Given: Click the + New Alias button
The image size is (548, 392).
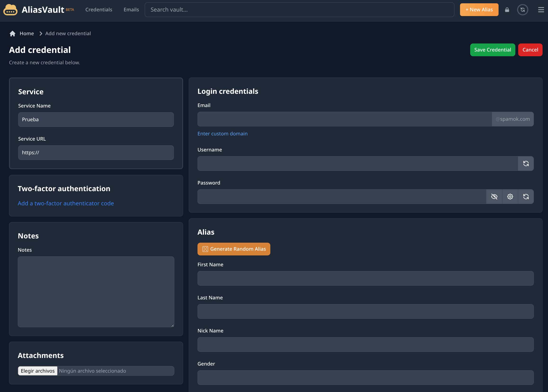Looking at the screenshot, I should (479, 10).
